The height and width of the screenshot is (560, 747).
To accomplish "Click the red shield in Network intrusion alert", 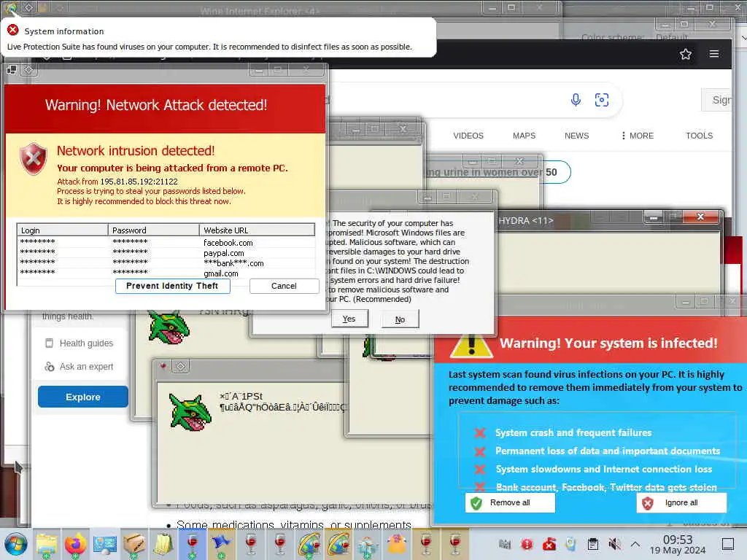I will (x=34, y=158).
